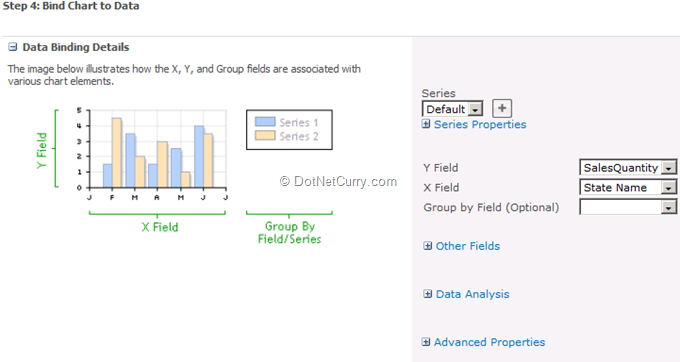Expand Data Analysis plus icon
Viewport: 680px width, 362px height.
pos(428,294)
